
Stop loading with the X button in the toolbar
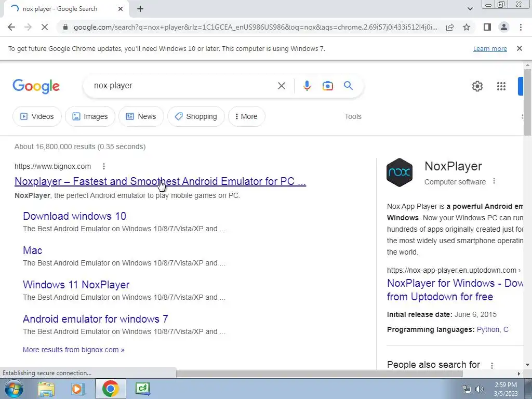click(x=45, y=27)
